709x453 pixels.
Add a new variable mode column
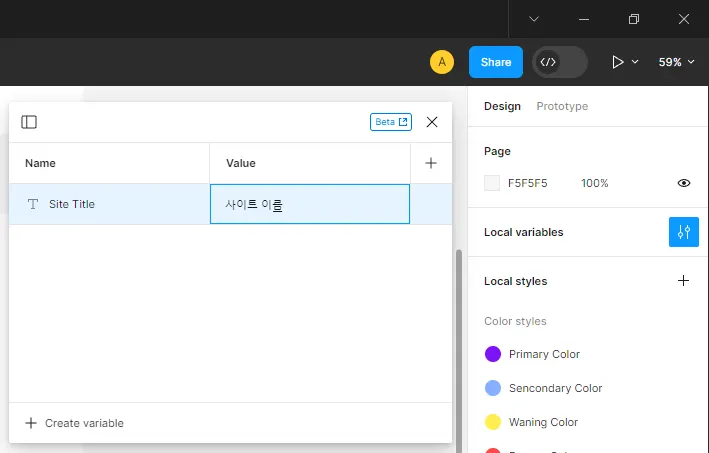click(x=431, y=163)
